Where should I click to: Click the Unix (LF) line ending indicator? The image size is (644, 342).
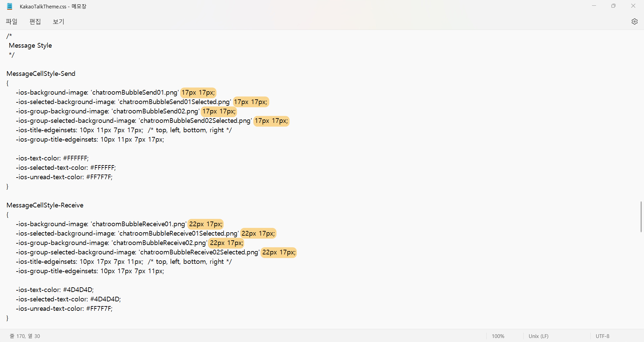point(538,336)
